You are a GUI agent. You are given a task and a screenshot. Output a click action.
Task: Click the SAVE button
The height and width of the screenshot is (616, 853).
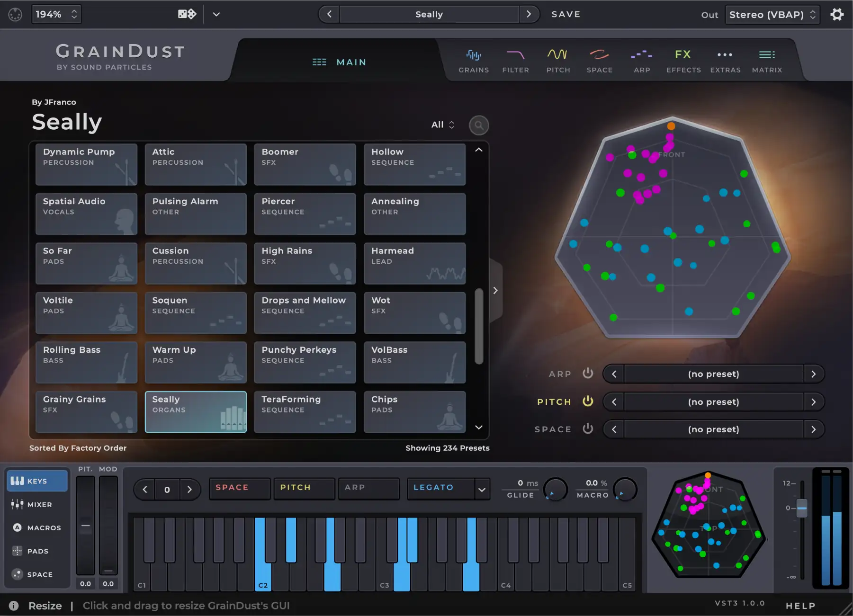pyautogui.click(x=566, y=14)
